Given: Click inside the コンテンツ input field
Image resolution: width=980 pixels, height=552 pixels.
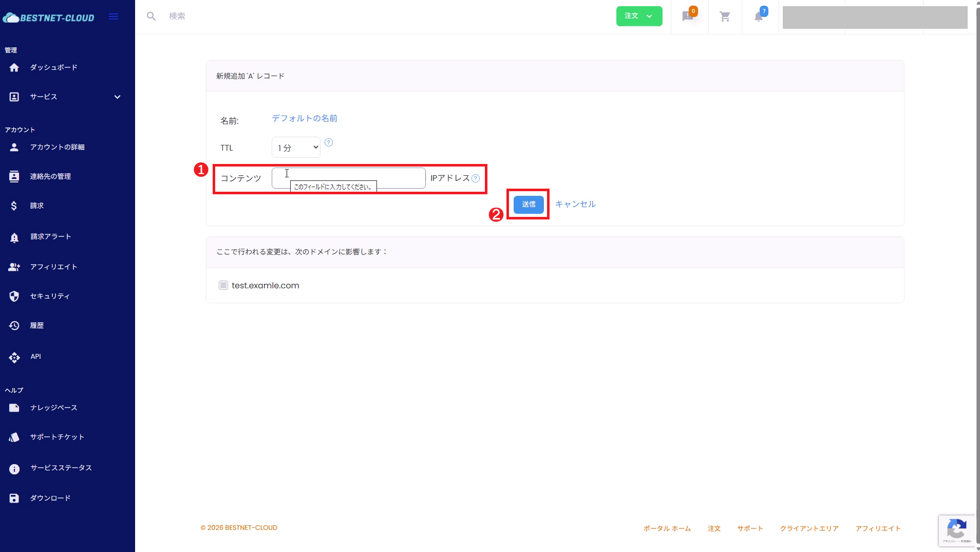Looking at the screenshot, I should click(x=348, y=178).
